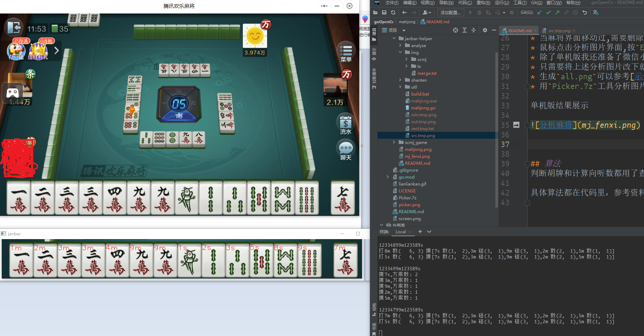
Task: Open the terminal options dropdown chevron
Action: coord(429,231)
